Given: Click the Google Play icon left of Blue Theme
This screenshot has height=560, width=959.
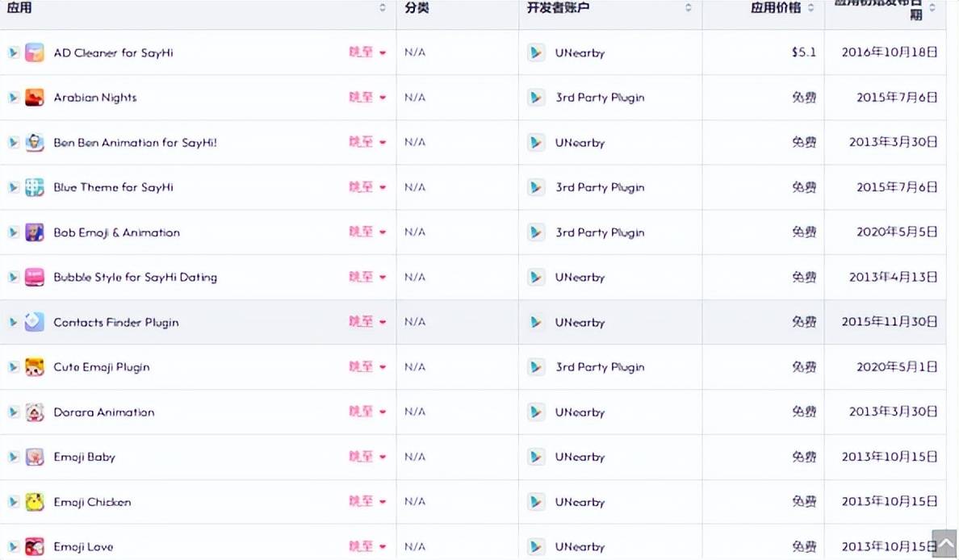Looking at the screenshot, I should pos(13,187).
